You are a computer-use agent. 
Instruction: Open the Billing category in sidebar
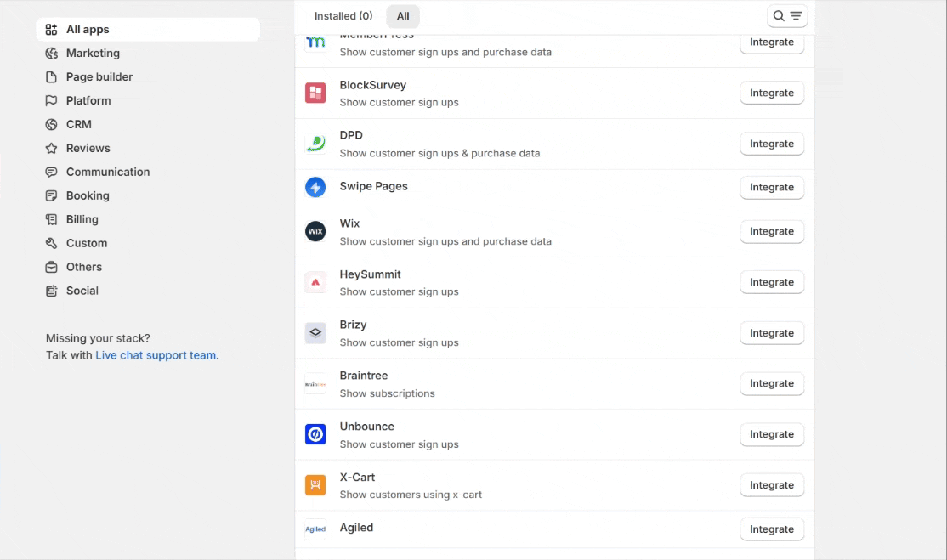pos(82,220)
